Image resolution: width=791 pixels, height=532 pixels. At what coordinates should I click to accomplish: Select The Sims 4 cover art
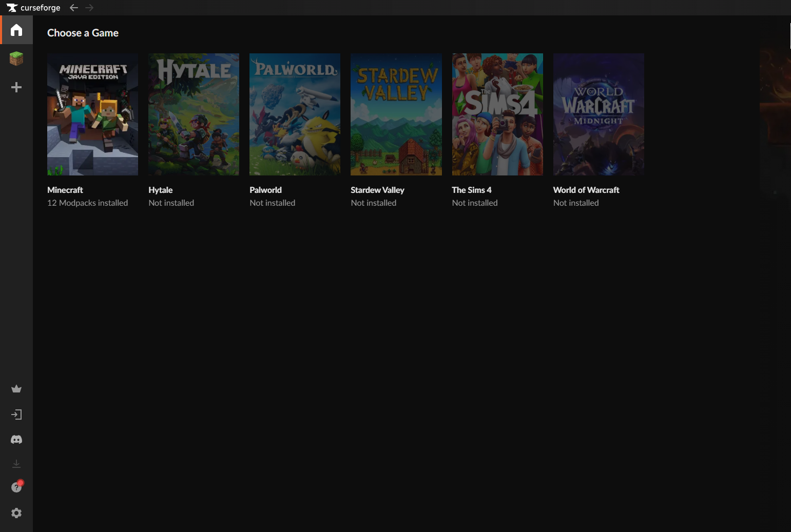(497, 114)
